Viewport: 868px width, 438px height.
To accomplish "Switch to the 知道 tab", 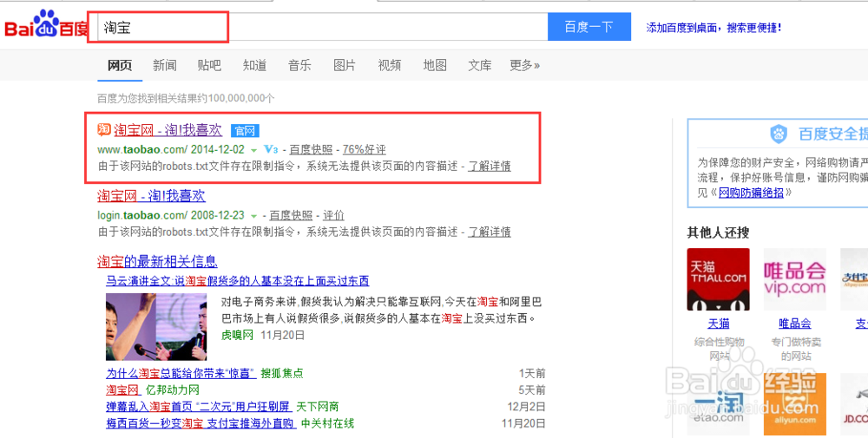I will coord(254,65).
